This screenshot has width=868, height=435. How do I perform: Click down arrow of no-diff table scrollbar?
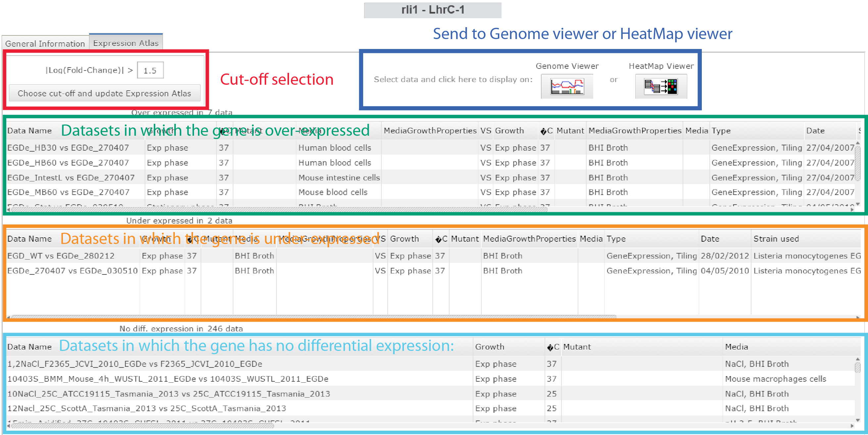[x=857, y=420]
